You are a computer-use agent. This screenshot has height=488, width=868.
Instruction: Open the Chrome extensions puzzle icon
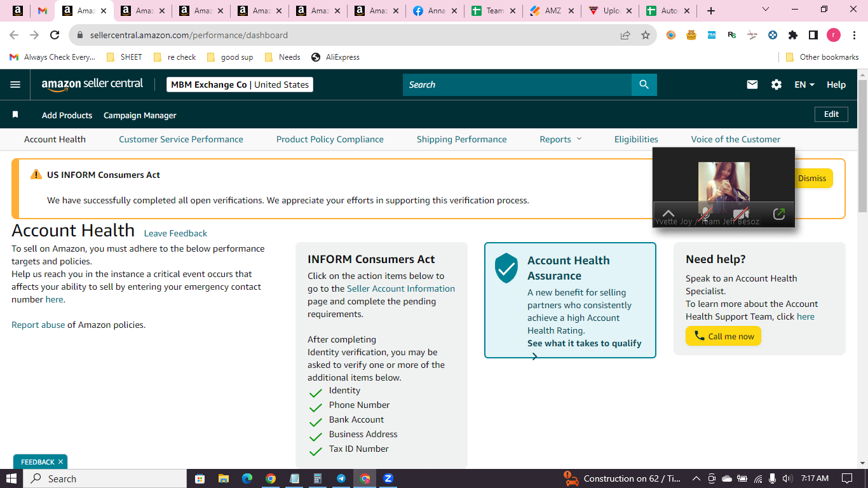point(793,35)
